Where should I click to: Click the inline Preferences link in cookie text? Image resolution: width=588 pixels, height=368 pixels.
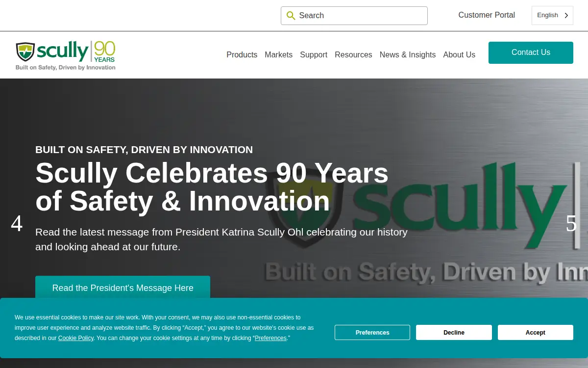tap(270, 338)
